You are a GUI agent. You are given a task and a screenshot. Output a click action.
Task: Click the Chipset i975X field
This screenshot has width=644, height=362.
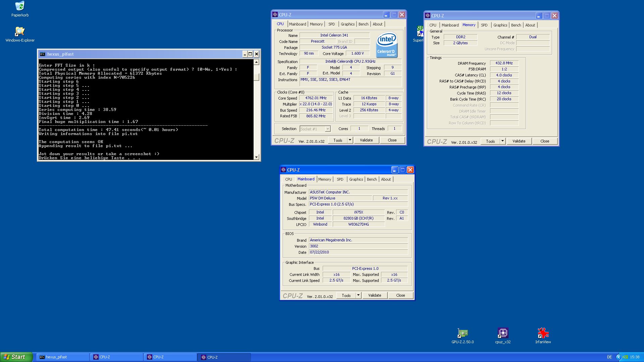click(x=358, y=212)
